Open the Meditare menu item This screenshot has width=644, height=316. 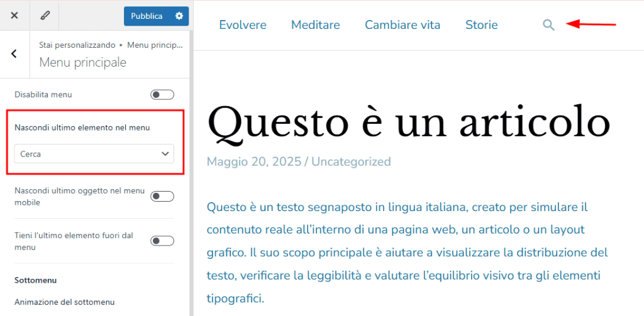pos(316,25)
